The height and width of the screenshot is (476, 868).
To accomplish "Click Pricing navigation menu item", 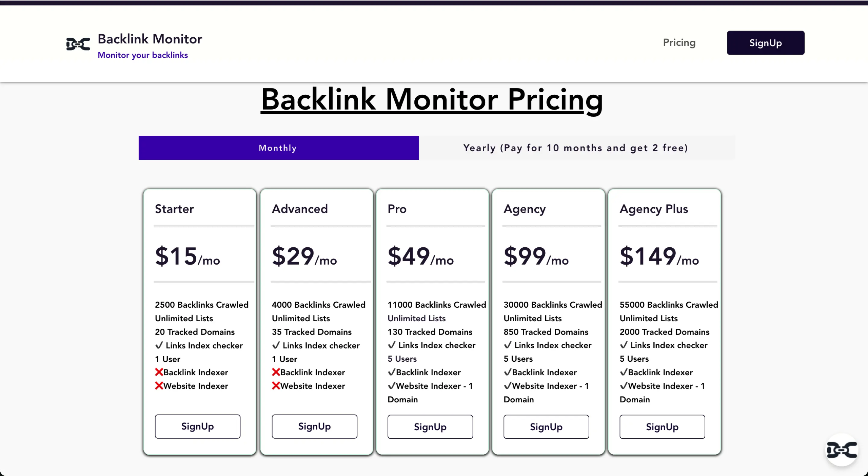I will pos(679,42).
